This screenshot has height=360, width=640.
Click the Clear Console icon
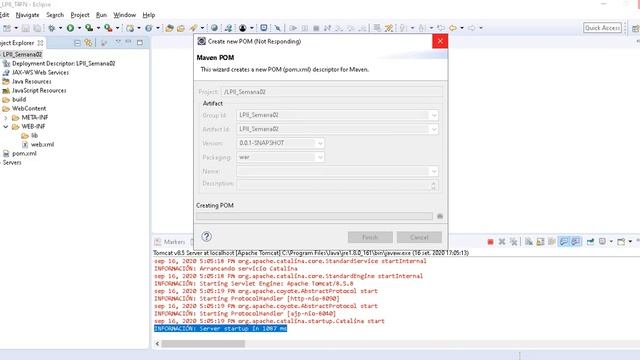click(x=529, y=242)
